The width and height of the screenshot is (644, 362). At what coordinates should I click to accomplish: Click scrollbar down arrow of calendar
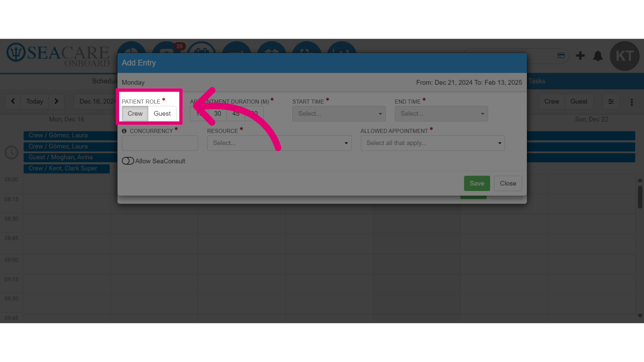(640, 316)
